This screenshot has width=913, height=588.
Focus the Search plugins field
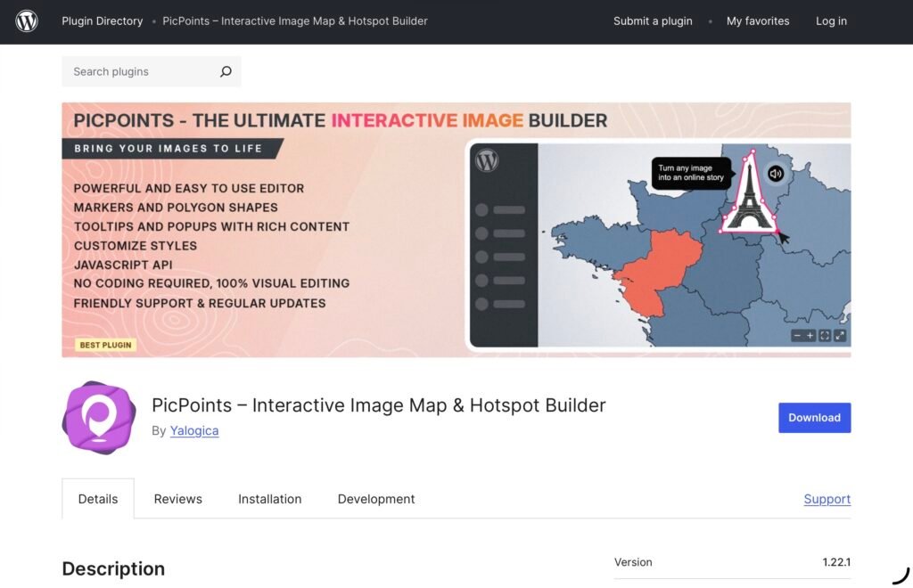pyautogui.click(x=152, y=71)
